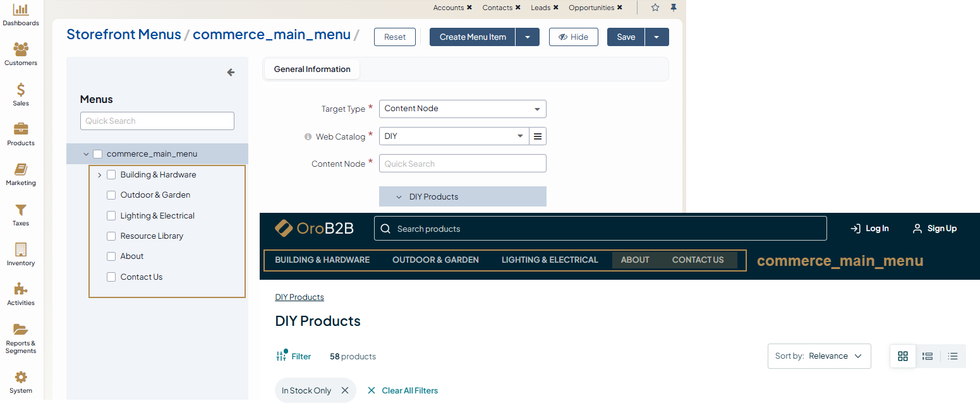Check the Contact Us checkbox
The width and height of the screenshot is (980, 413).
(111, 277)
